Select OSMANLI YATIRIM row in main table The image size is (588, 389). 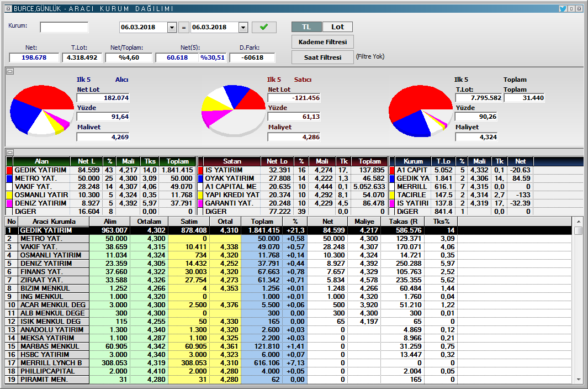click(288, 255)
